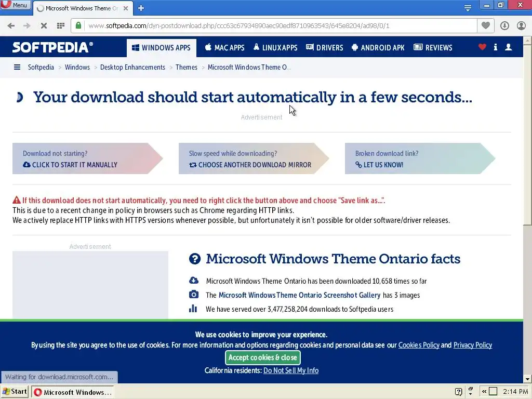This screenshot has width=532, height=399.
Task: Click Windows breadcrumb link
Action: click(x=77, y=67)
